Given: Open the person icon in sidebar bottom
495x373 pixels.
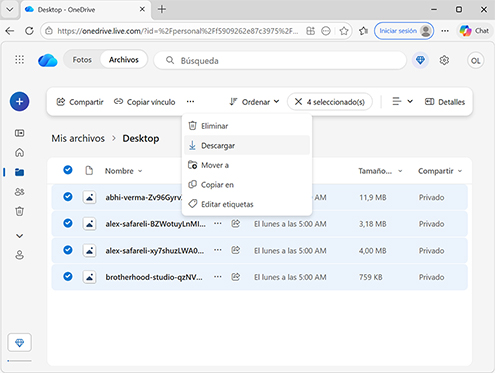Looking at the screenshot, I should point(20,255).
